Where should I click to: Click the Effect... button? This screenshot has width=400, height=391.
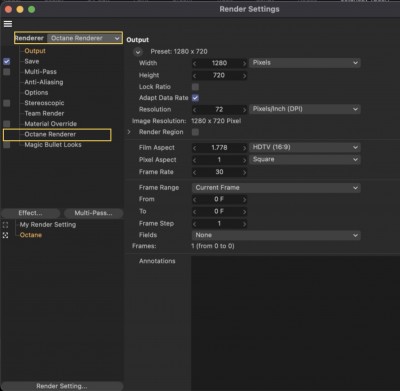[x=30, y=213]
